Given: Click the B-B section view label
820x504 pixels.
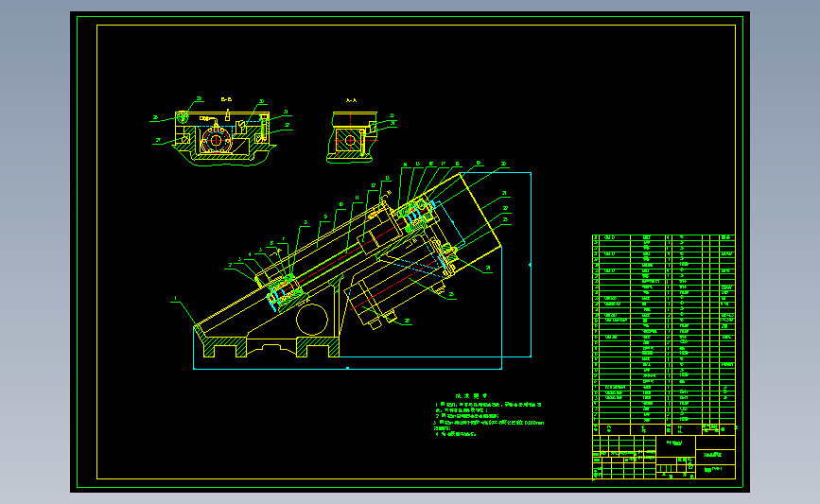Looking at the screenshot, I should pos(226,99).
